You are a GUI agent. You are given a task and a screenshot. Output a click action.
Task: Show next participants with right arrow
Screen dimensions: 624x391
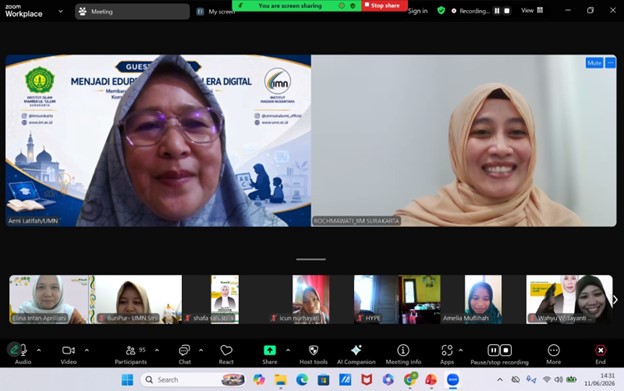[x=615, y=300]
